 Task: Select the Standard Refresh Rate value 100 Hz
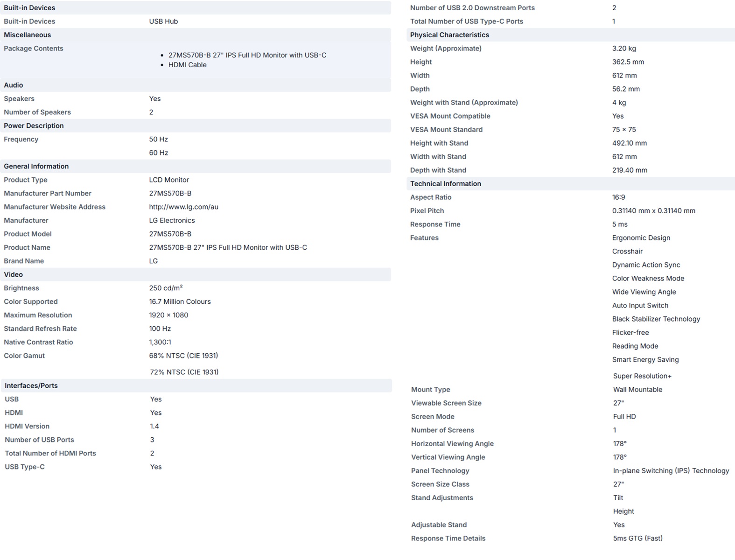pos(160,329)
